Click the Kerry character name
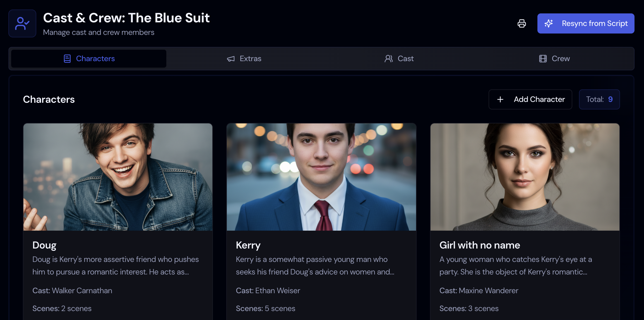Viewport: 644px width, 320px height. [x=248, y=245]
